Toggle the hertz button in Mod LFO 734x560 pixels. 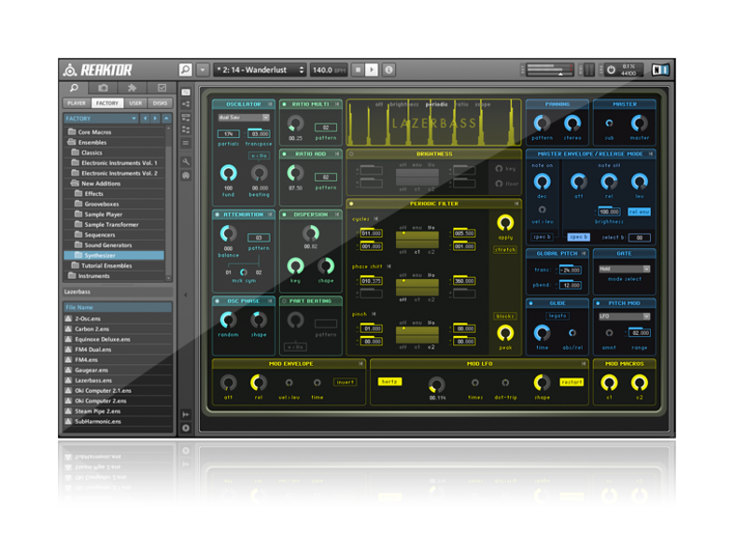pos(388,382)
